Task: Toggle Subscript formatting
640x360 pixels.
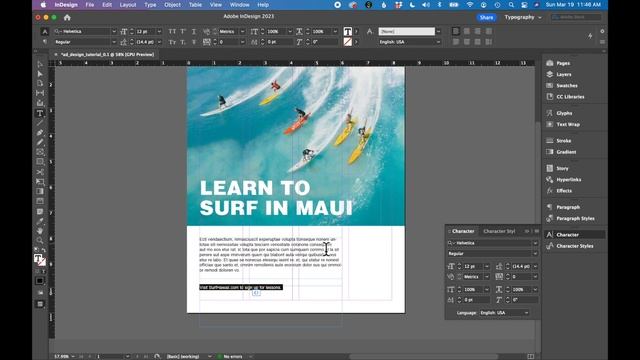Action: [183, 42]
